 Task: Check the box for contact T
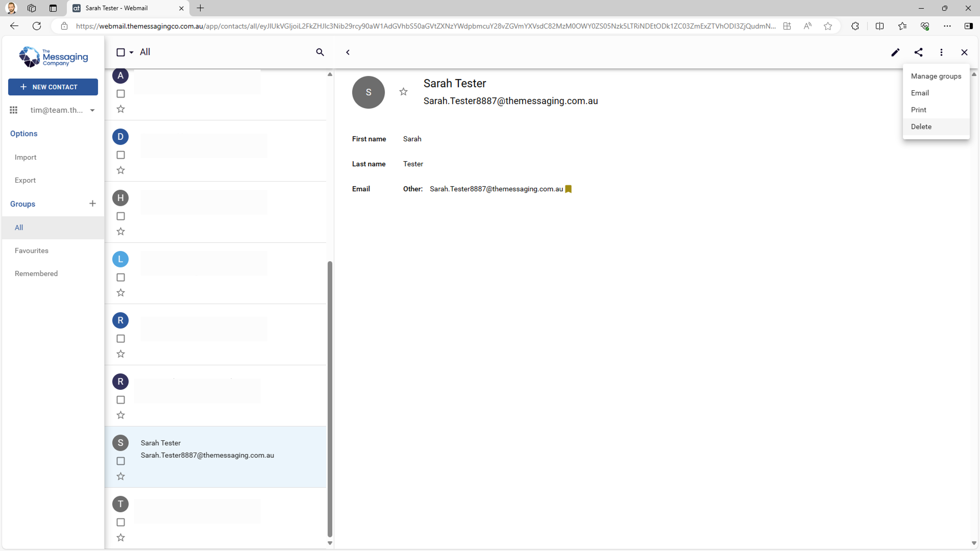120,522
